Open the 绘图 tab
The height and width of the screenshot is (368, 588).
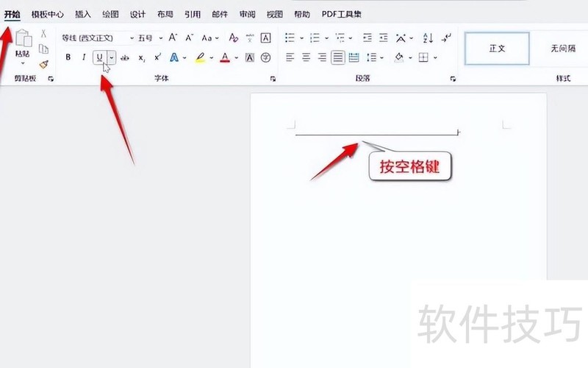(110, 14)
